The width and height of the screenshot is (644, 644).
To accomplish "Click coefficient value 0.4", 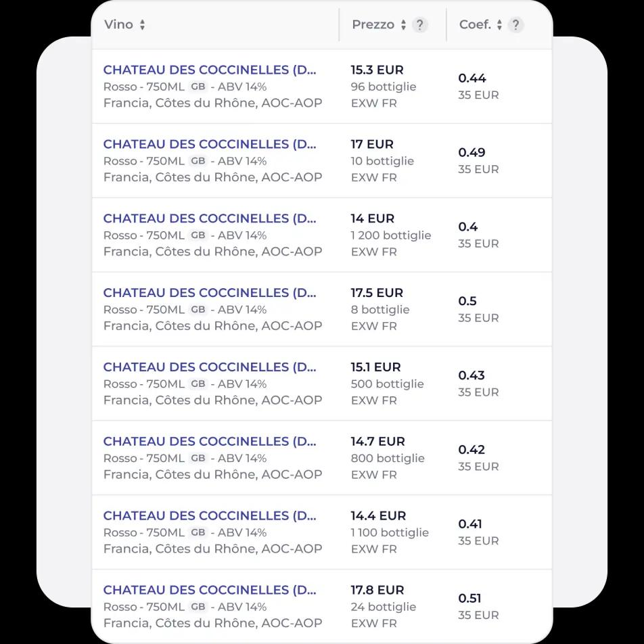I will click(468, 227).
